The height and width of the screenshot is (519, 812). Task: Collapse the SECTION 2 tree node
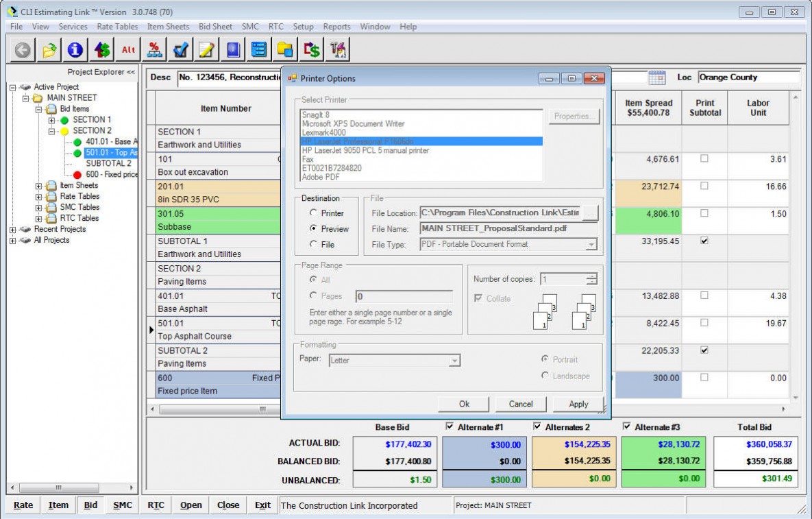(51, 131)
